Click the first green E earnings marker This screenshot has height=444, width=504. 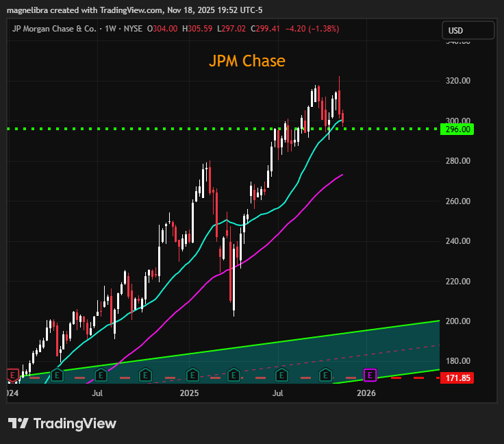coord(58,375)
